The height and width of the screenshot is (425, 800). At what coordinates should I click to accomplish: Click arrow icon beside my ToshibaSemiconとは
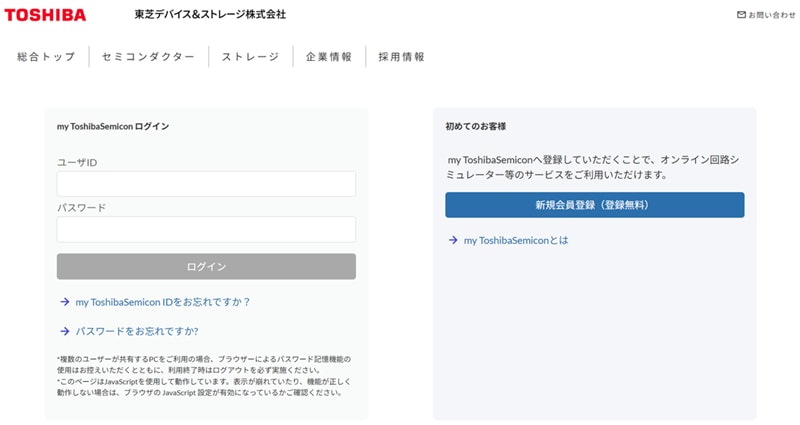(x=453, y=240)
